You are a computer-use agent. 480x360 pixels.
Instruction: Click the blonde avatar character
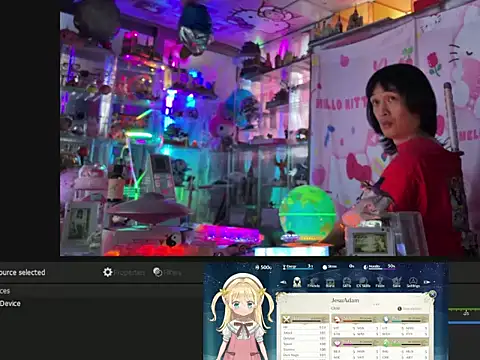pos(242,317)
